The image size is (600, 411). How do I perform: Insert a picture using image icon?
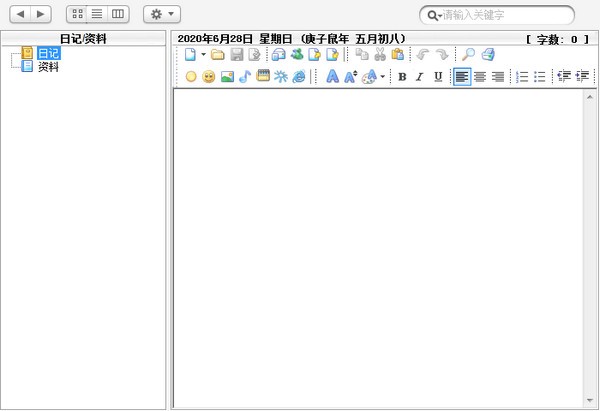pos(227,77)
